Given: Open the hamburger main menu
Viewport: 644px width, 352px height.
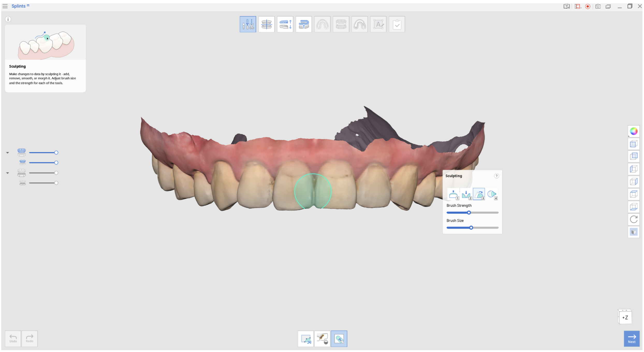Looking at the screenshot, I should [5, 6].
